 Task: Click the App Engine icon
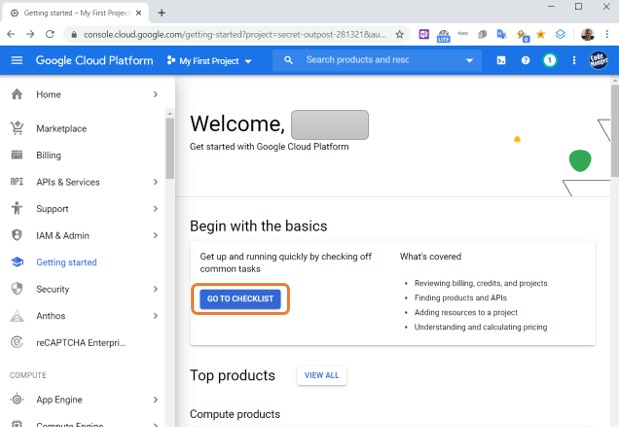(17, 399)
